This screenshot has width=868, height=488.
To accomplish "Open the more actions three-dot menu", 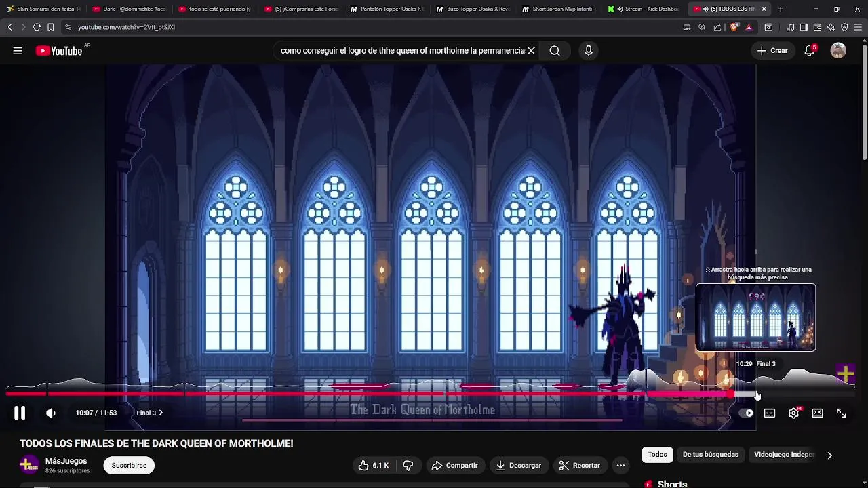I will tap(620, 465).
